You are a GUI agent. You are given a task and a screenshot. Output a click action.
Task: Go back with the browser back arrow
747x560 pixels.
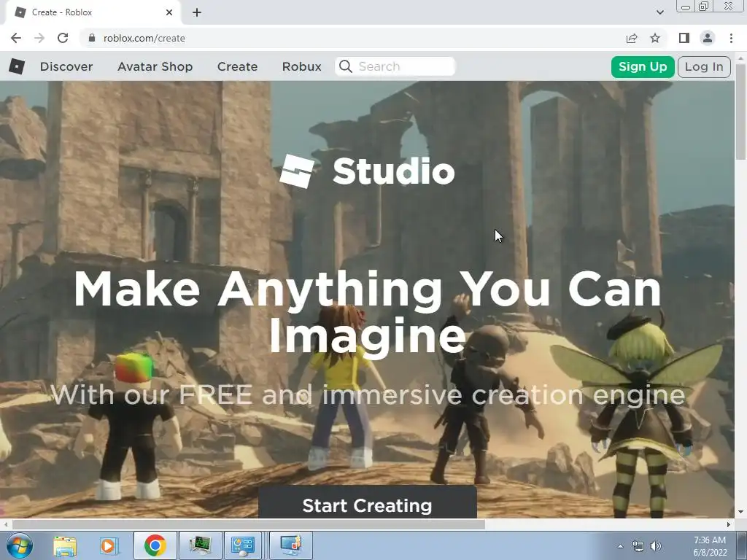click(16, 38)
